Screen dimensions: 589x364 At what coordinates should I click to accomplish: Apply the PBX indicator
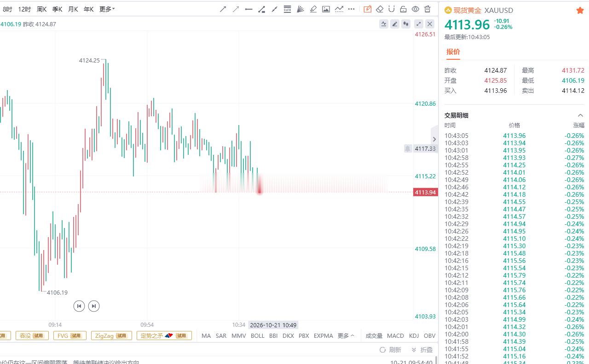[x=304, y=336]
